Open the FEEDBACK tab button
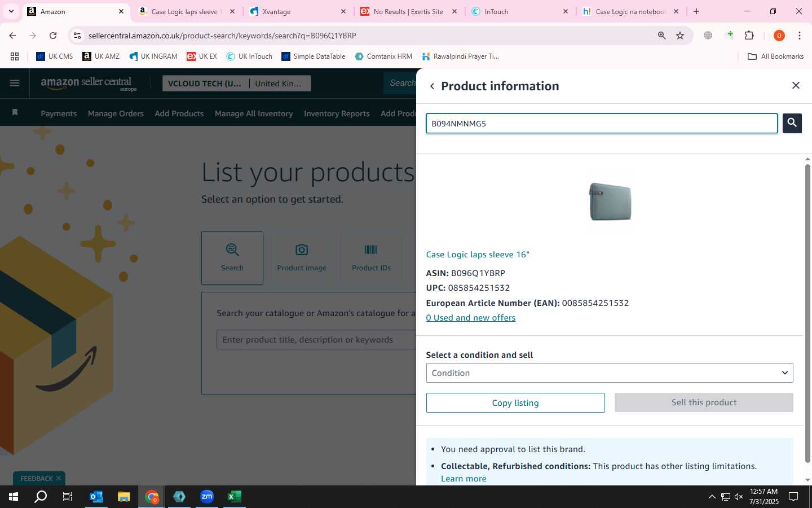Image resolution: width=812 pixels, height=508 pixels. [x=37, y=479]
